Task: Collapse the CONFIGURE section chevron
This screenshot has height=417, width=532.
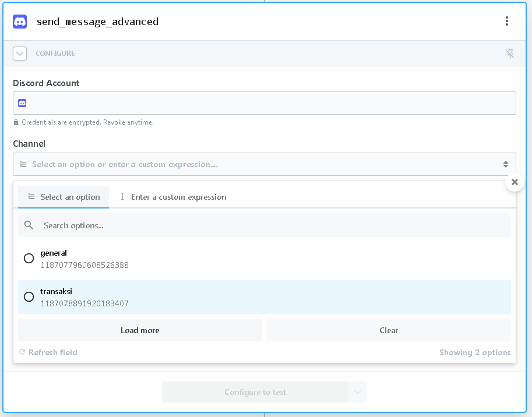Action: tap(20, 54)
